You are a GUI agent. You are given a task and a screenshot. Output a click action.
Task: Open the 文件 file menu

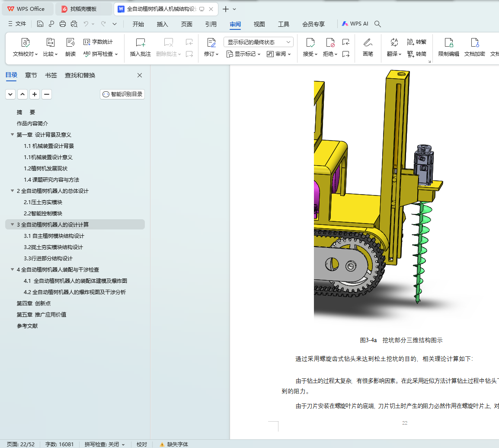(x=17, y=24)
